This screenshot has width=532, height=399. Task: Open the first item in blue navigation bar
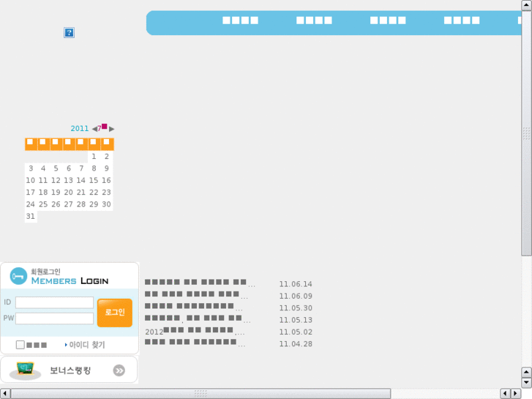[x=240, y=20]
